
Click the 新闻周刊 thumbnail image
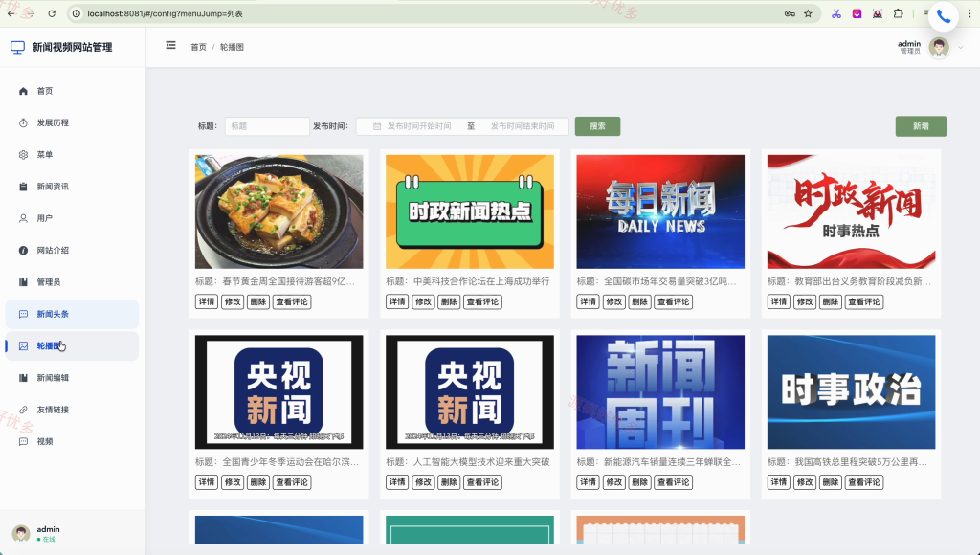[660, 392]
